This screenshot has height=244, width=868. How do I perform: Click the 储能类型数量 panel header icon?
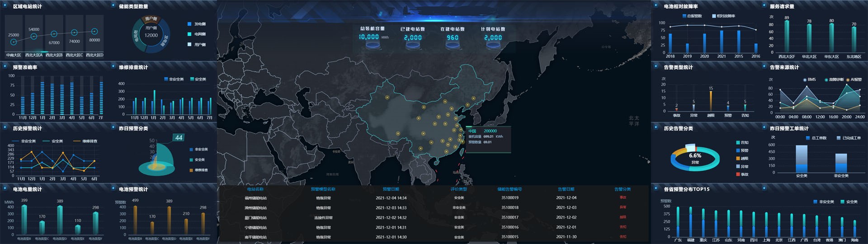tap(113, 6)
